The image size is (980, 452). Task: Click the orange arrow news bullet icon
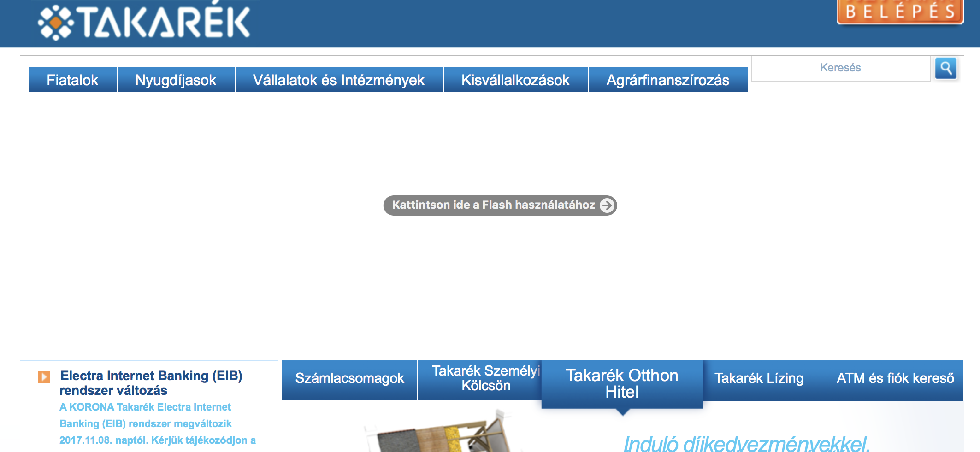pos(44,377)
